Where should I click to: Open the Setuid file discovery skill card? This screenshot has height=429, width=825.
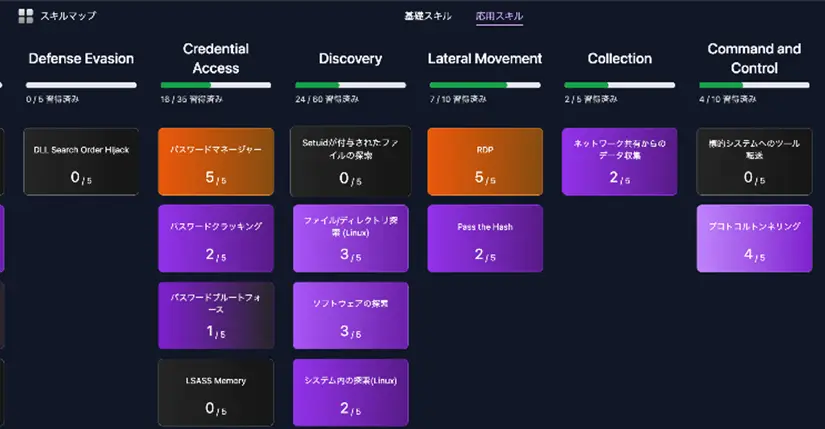pos(350,162)
